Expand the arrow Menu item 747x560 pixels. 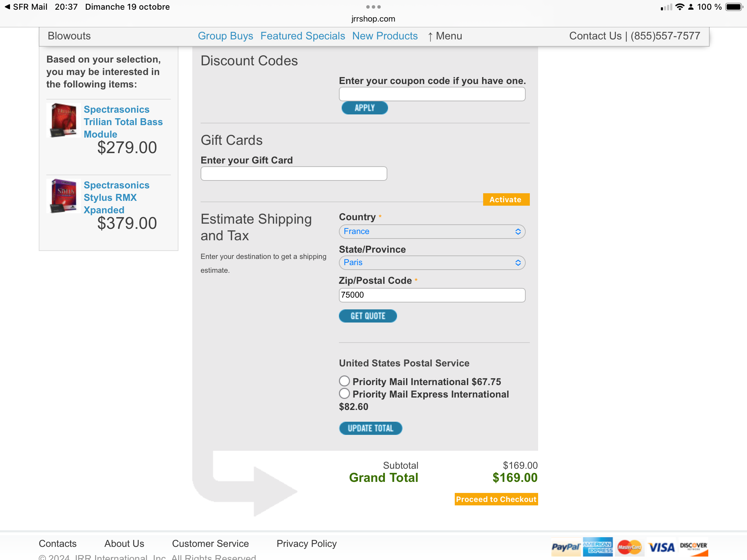[x=445, y=36]
